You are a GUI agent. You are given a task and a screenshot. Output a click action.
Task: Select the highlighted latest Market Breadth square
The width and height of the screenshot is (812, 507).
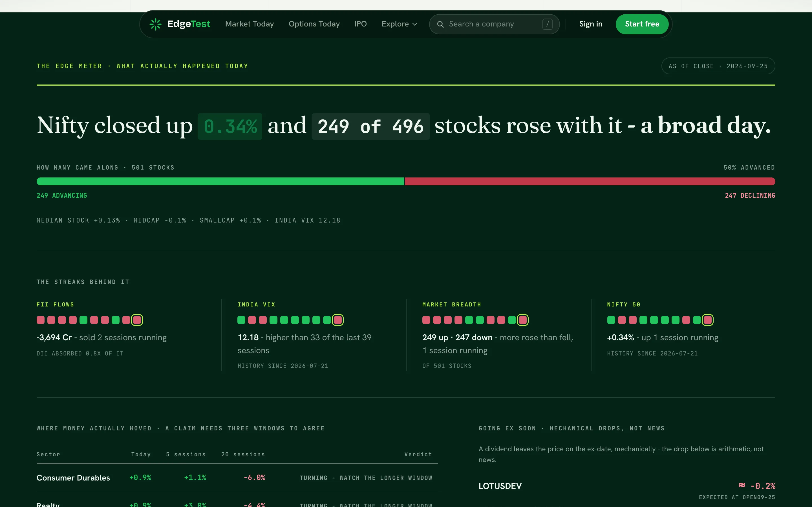click(x=522, y=320)
